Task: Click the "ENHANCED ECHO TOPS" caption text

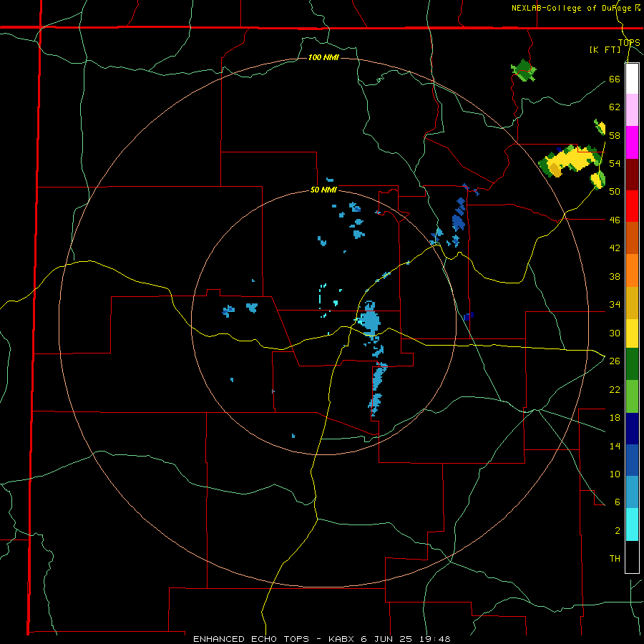Action: [251, 639]
